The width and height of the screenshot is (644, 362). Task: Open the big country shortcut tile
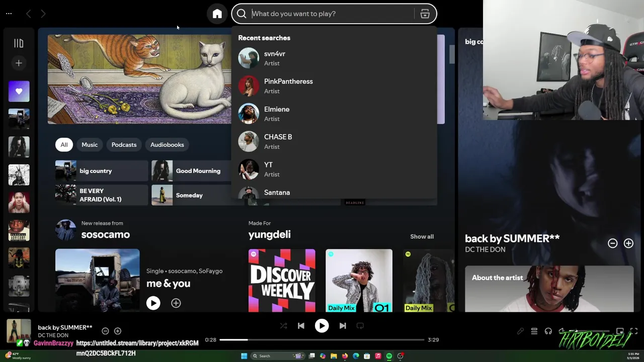(102, 171)
